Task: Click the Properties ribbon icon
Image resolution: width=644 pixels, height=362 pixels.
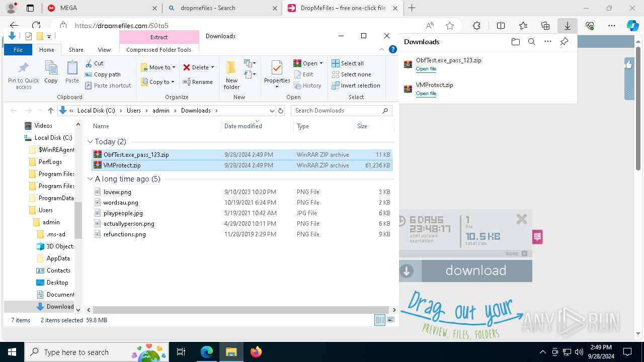Action: pos(277,74)
